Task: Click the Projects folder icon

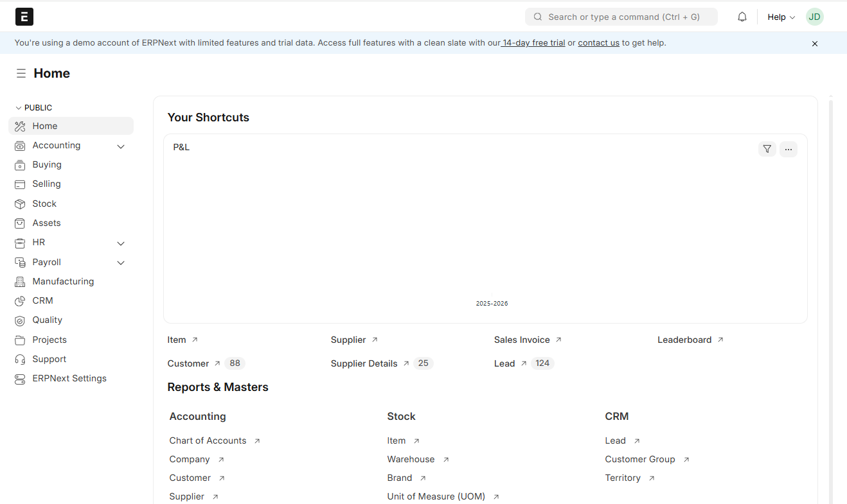Action: 20,340
